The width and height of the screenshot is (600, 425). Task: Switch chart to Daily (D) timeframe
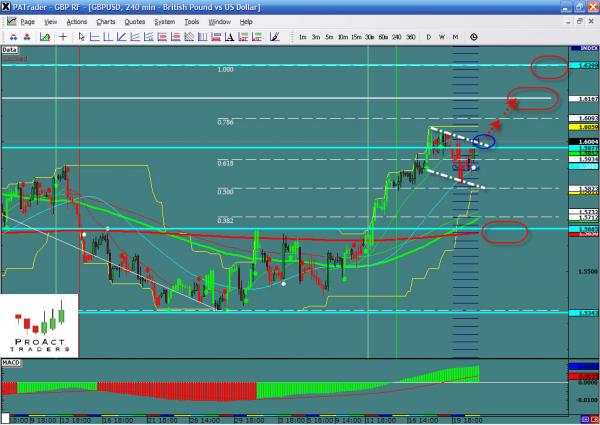tap(429, 35)
